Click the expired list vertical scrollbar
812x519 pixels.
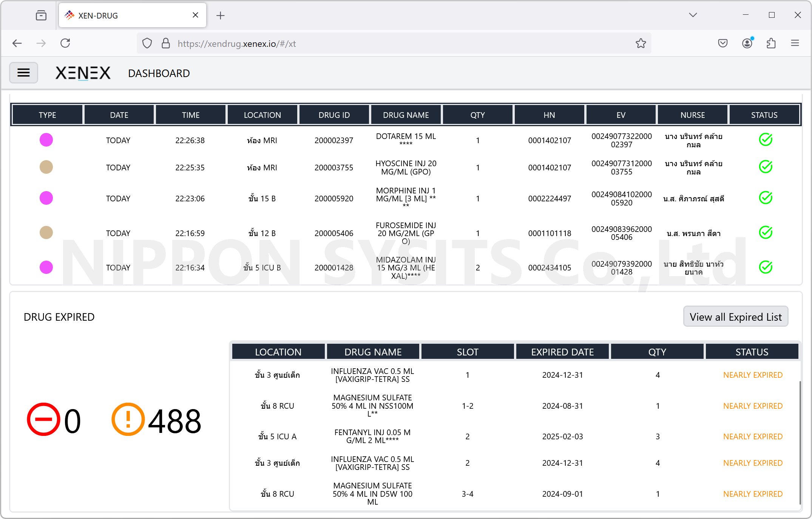(x=800, y=442)
